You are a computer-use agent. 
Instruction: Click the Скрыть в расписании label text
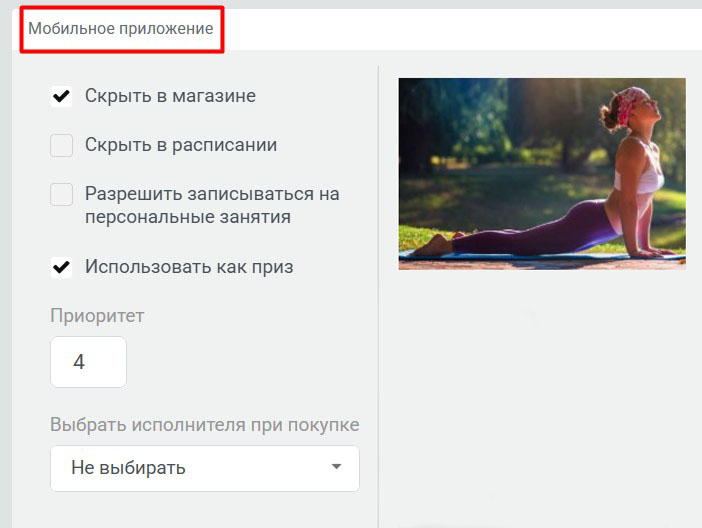coord(181,145)
